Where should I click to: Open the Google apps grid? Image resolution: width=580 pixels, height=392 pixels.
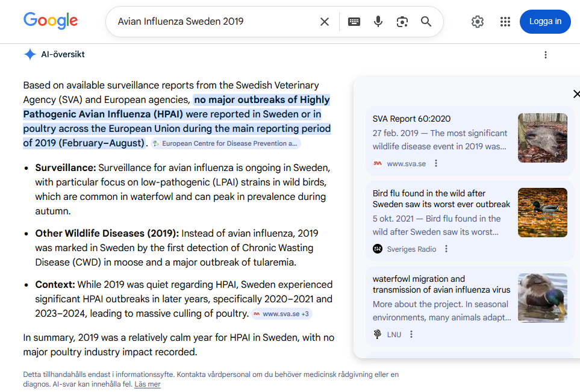click(505, 22)
